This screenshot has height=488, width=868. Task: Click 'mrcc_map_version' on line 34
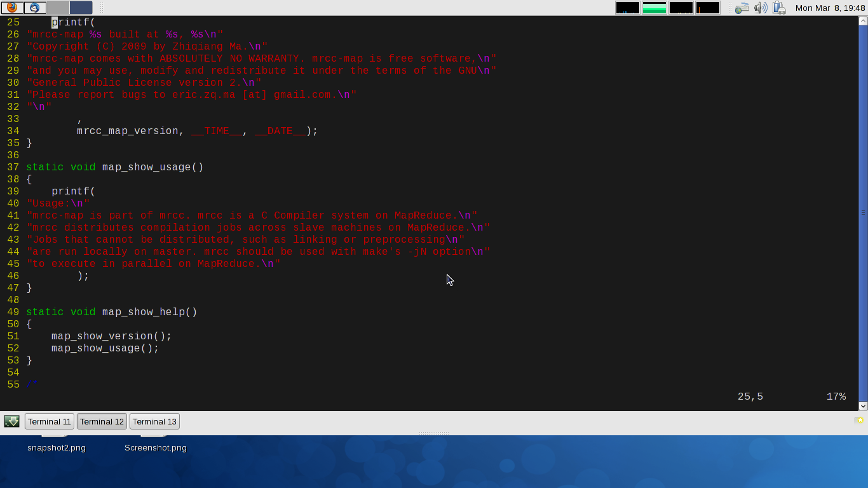128,131
